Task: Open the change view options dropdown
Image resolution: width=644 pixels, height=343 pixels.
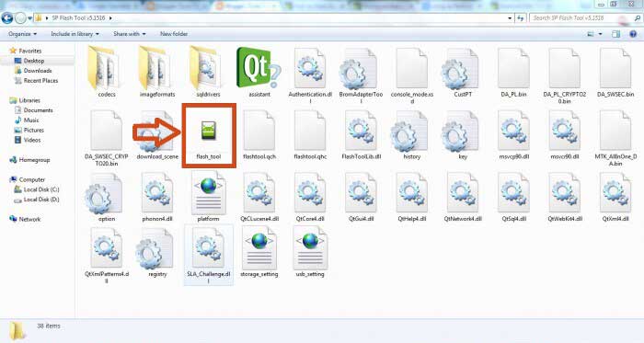Action: (601, 34)
